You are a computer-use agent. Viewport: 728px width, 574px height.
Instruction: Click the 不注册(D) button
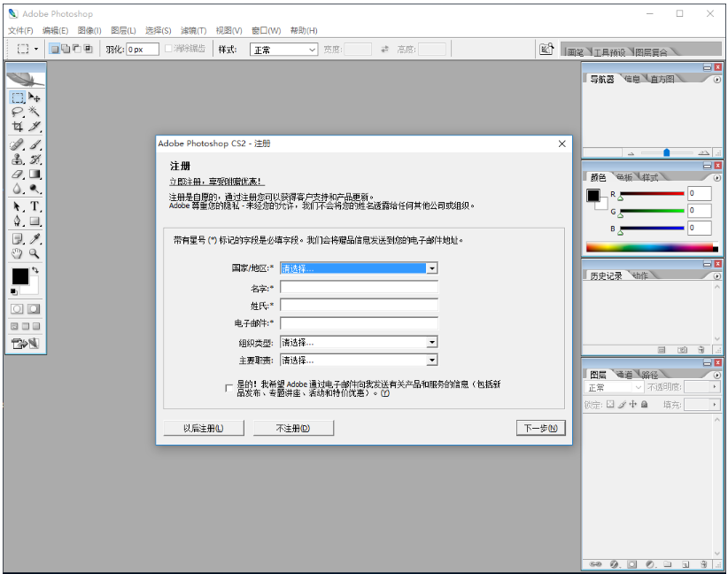[x=293, y=429]
